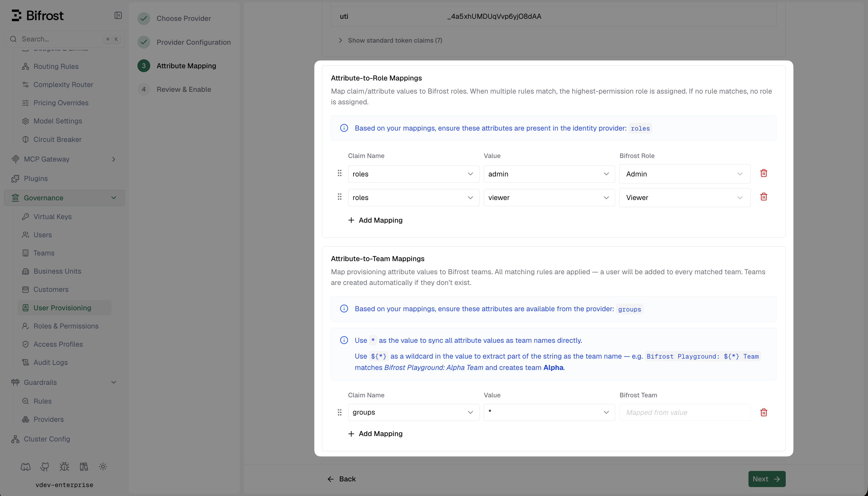
Task: Open the Discord icon in sidebar footer
Action: point(26,467)
